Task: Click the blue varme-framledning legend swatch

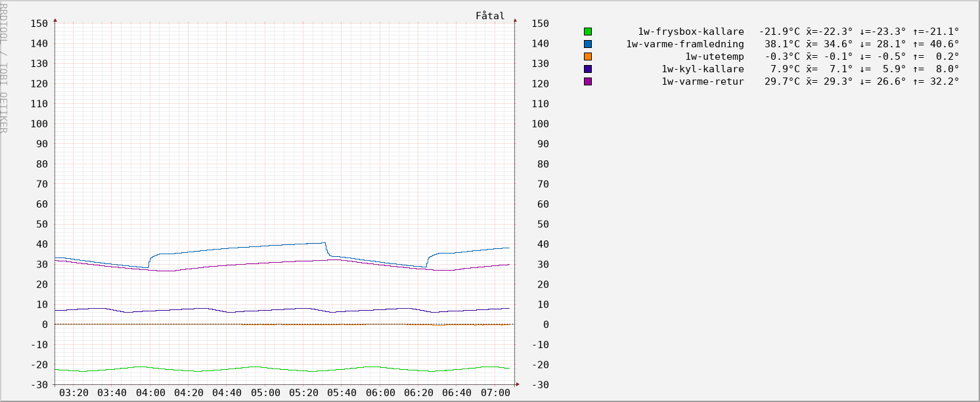Action: click(588, 44)
